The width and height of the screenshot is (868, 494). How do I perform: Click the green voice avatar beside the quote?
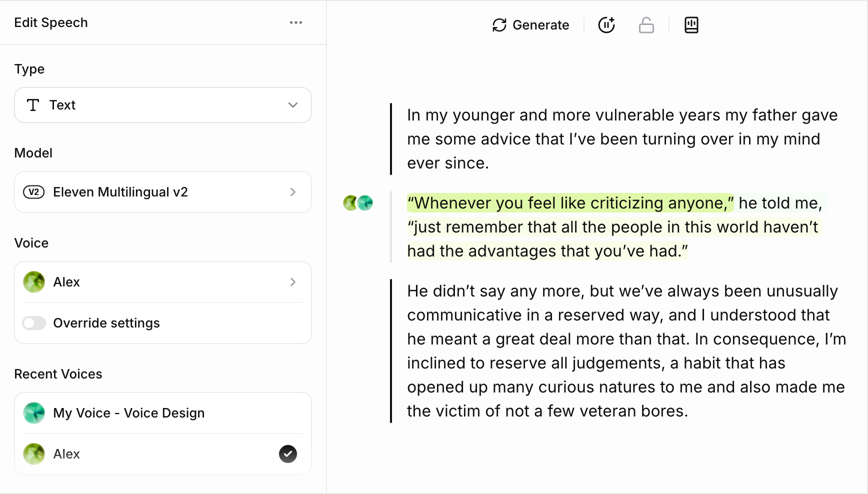pos(349,203)
